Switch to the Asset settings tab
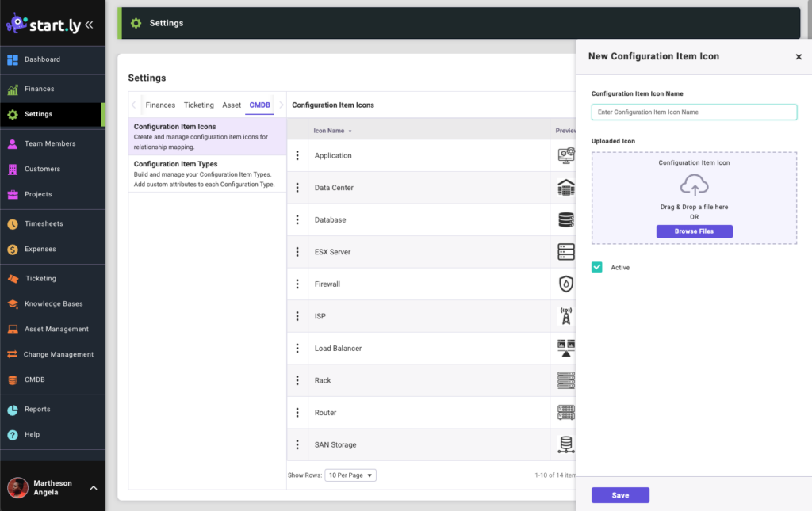Viewport: 812px width, 511px height. click(x=232, y=105)
